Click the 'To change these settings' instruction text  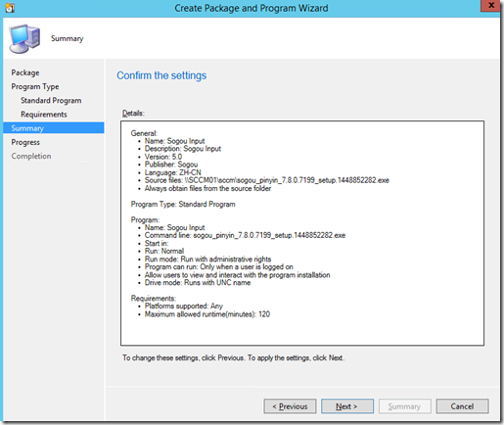[x=233, y=358]
